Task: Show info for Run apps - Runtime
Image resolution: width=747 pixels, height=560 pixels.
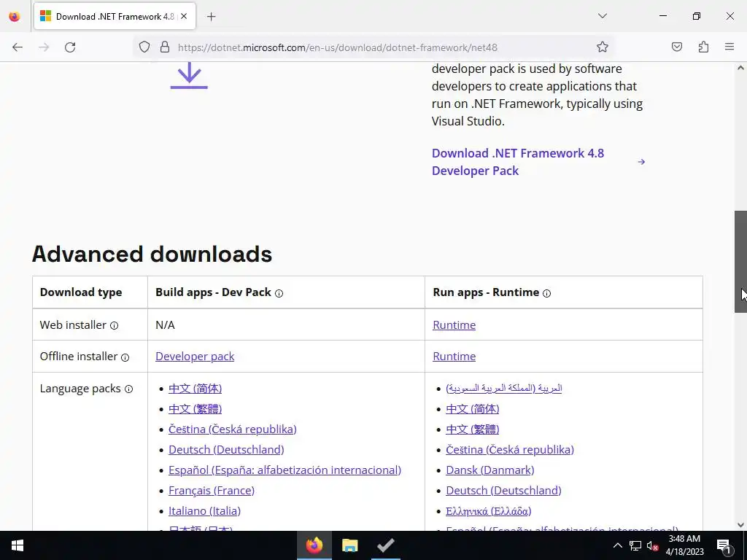Action: [547, 293]
